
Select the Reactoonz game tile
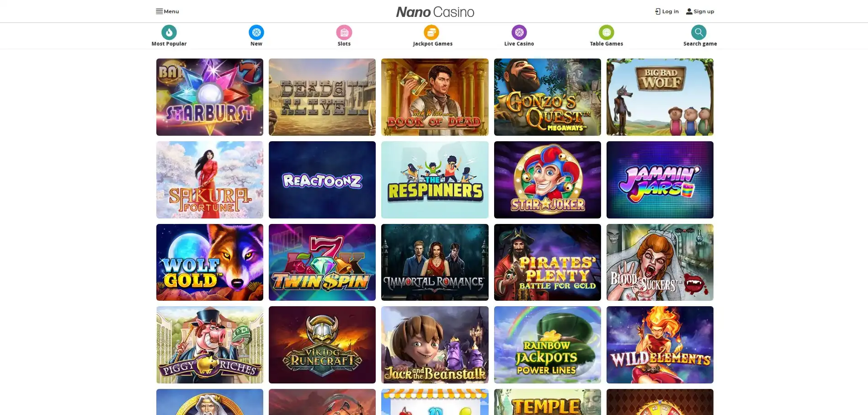[322, 180]
